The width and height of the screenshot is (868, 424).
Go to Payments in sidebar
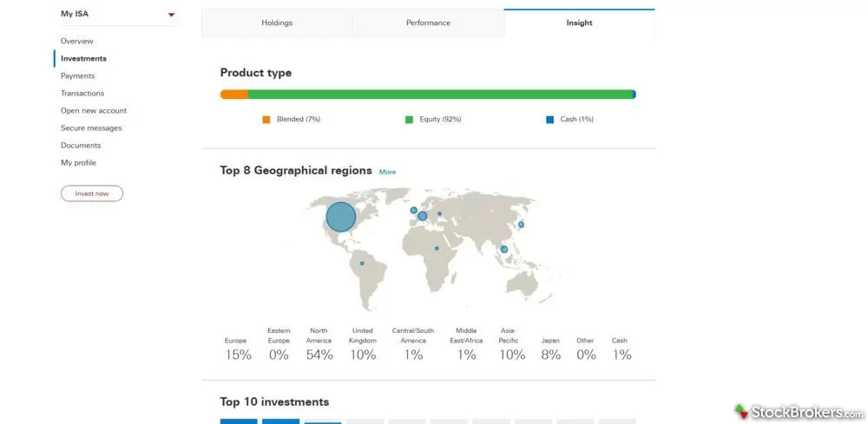pos(77,75)
